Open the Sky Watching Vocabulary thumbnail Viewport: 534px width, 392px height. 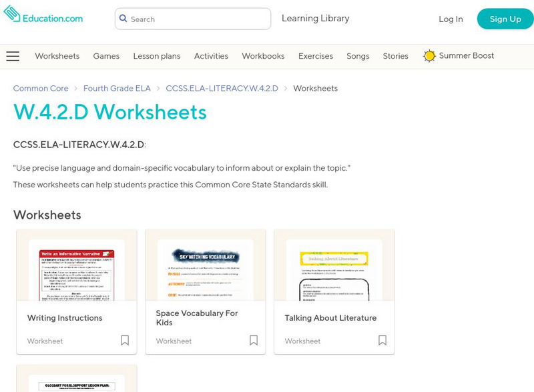point(206,268)
